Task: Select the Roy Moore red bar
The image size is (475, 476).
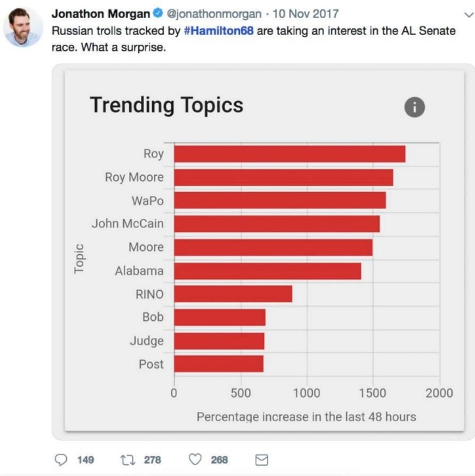Action: click(x=283, y=178)
